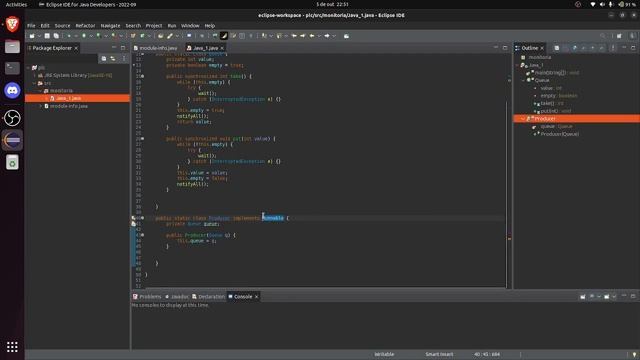Click the Collapse All icon in Package Explorer
The image size is (640, 360).
[x=104, y=59]
